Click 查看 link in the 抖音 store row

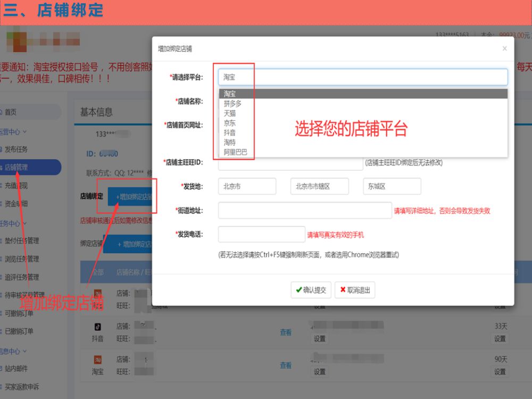(x=286, y=332)
